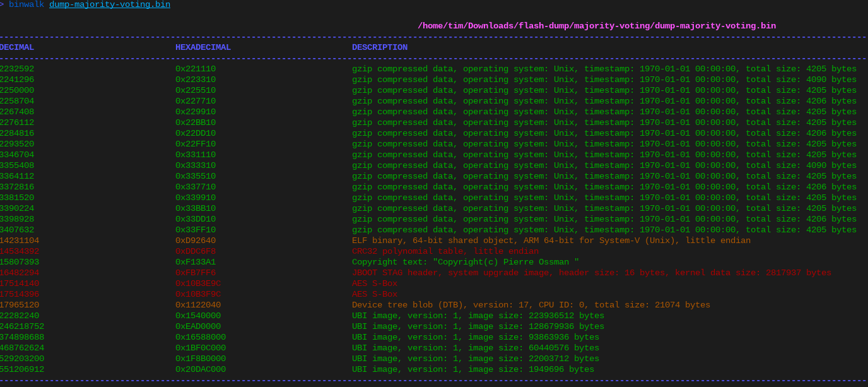Click the DECIMAL column header
Image resolution: width=868 pixels, height=387 pixels.
coord(17,47)
